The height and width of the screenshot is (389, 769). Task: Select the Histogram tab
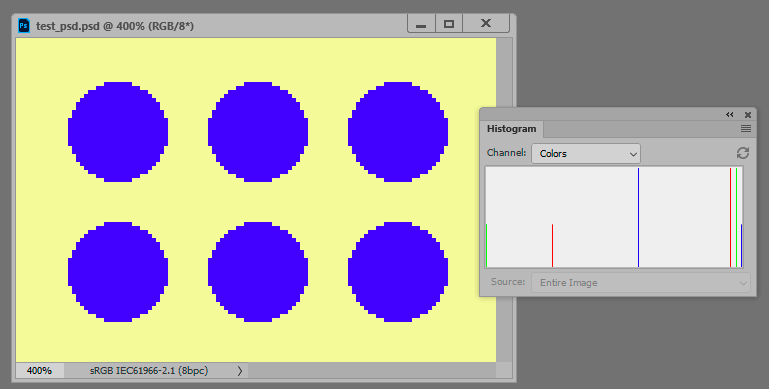point(511,129)
